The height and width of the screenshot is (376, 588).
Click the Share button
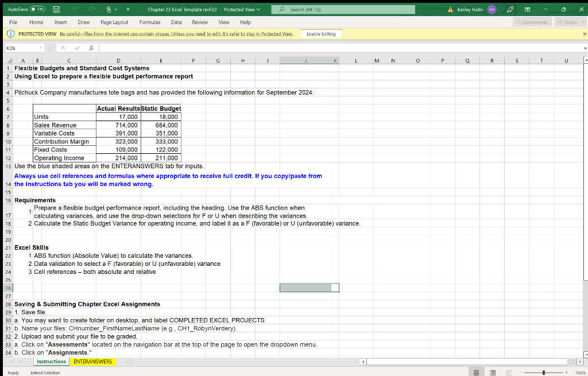coord(567,22)
